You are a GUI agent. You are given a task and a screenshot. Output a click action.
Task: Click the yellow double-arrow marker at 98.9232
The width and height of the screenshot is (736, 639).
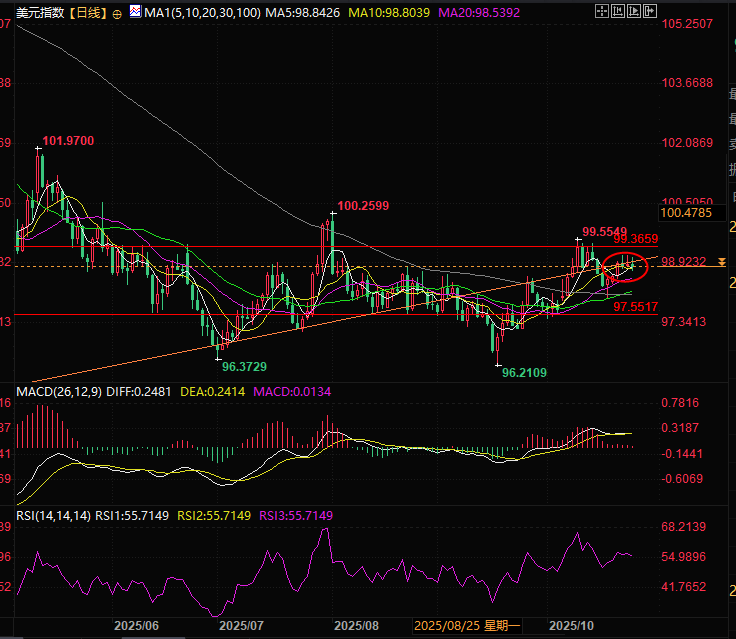pos(721,261)
